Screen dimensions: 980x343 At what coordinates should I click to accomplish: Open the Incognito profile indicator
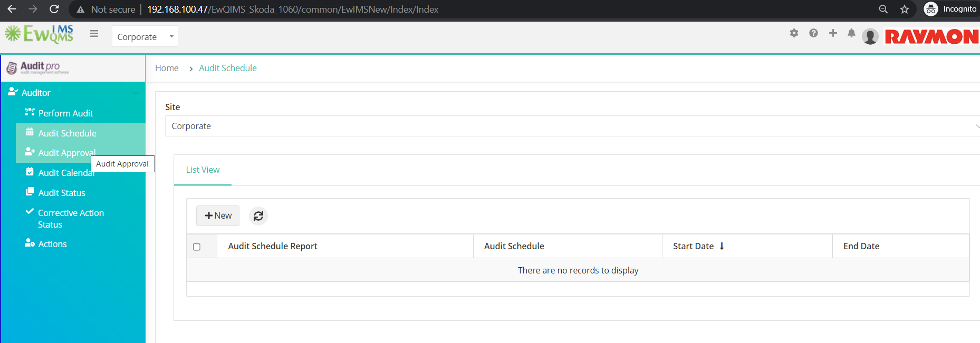coord(950,9)
